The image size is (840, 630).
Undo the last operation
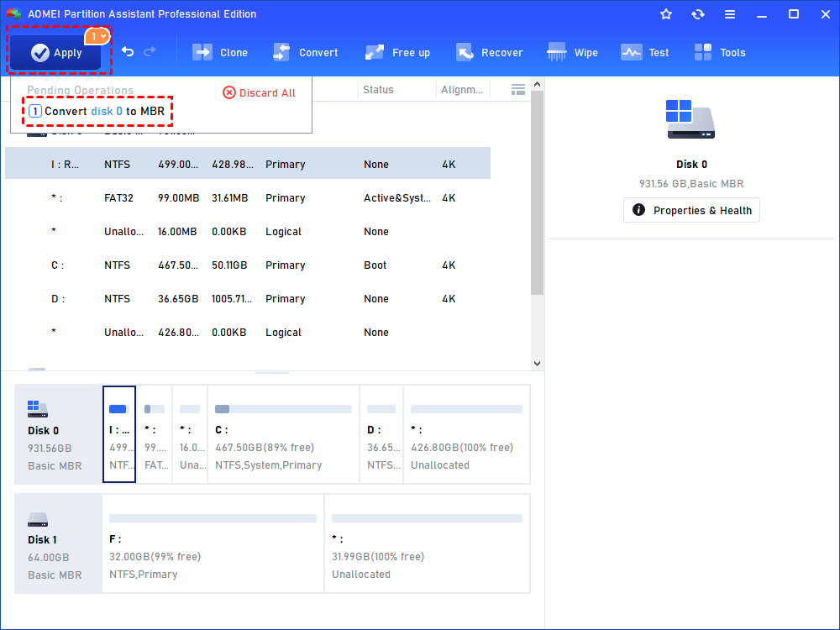click(x=128, y=51)
